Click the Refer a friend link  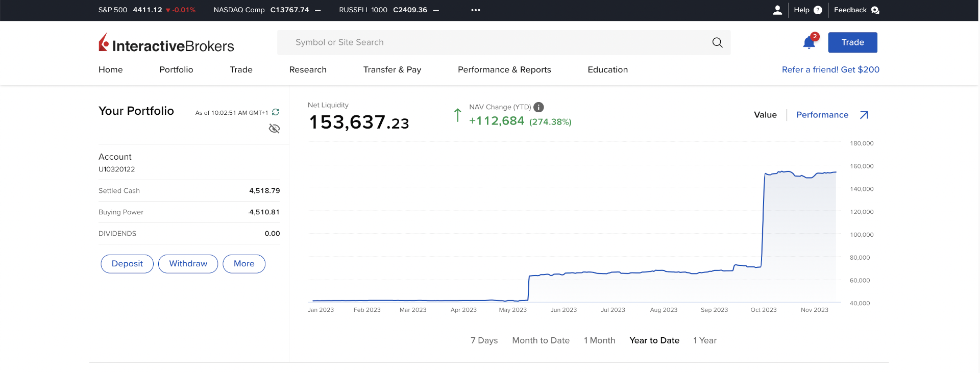click(x=830, y=70)
